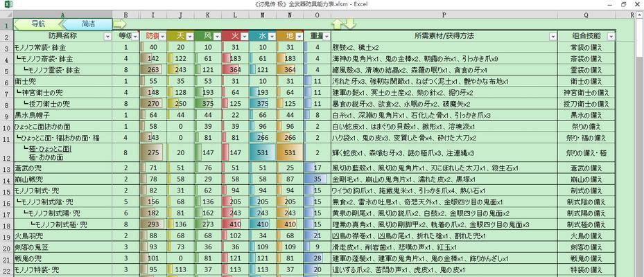
Task: Select cell 極・ひょっとこ面| 極・おかめ面
Action: click(63, 152)
